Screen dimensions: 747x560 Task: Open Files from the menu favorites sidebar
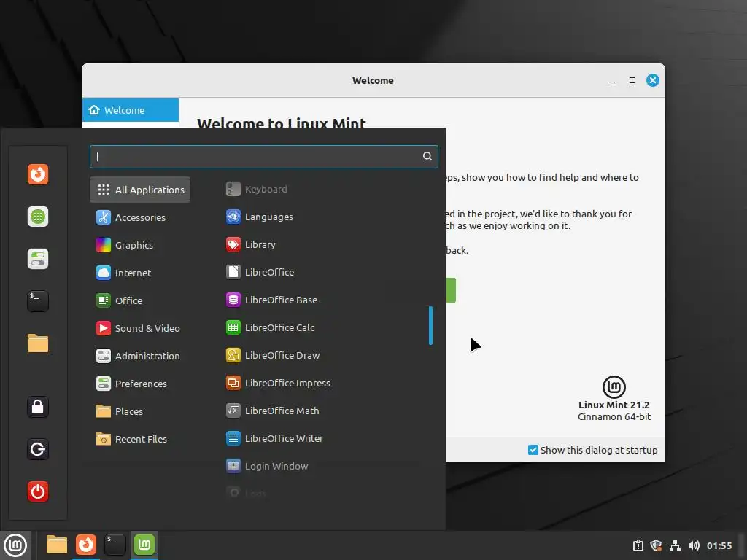38,343
